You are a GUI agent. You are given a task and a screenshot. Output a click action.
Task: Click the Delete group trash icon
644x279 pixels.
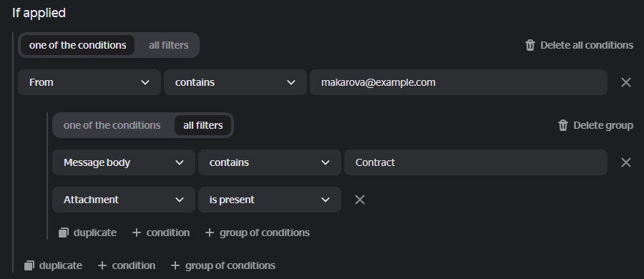click(x=562, y=125)
